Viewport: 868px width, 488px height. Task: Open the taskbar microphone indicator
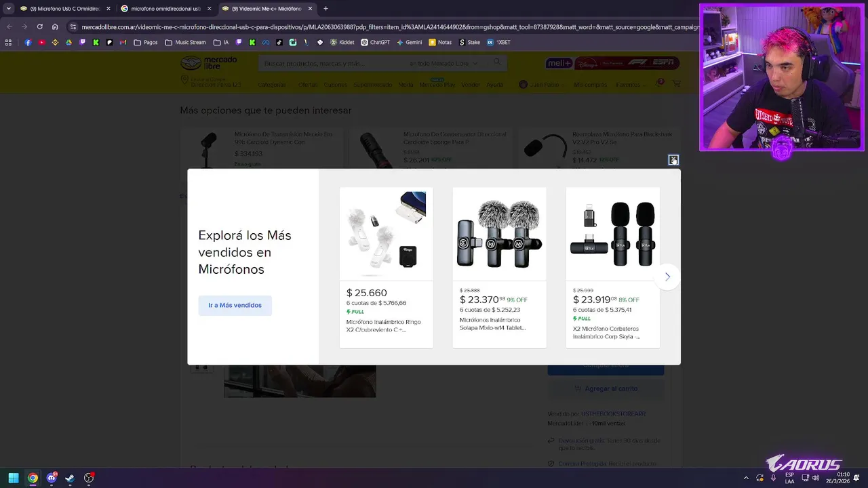point(774,478)
